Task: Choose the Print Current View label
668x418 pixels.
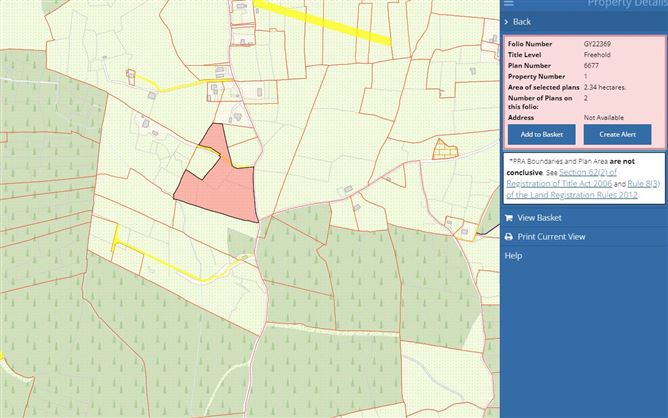Action: tap(551, 237)
